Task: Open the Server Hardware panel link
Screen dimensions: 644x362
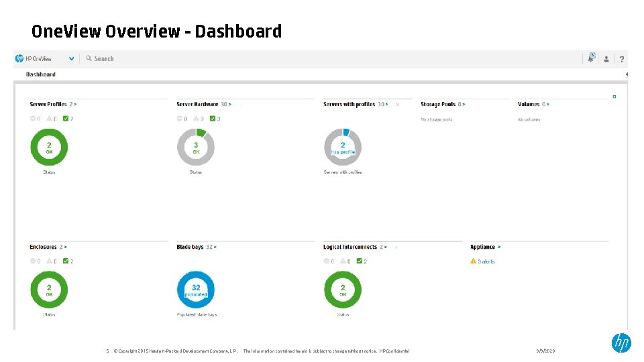Action: (x=204, y=105)
